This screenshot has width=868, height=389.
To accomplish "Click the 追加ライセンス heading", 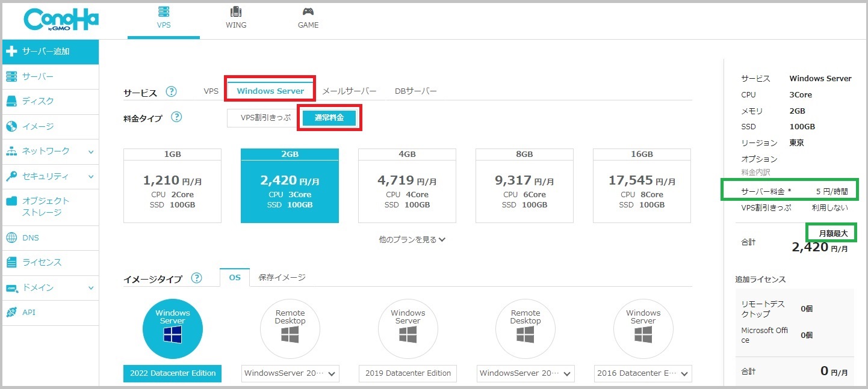I will (760, 280).
